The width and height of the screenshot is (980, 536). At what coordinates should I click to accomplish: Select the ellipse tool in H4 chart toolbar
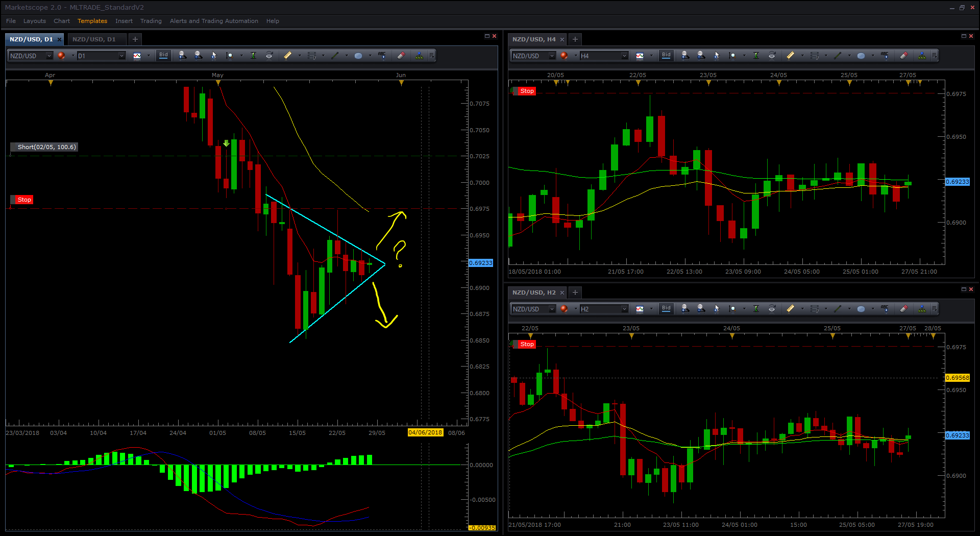[861, 56]
